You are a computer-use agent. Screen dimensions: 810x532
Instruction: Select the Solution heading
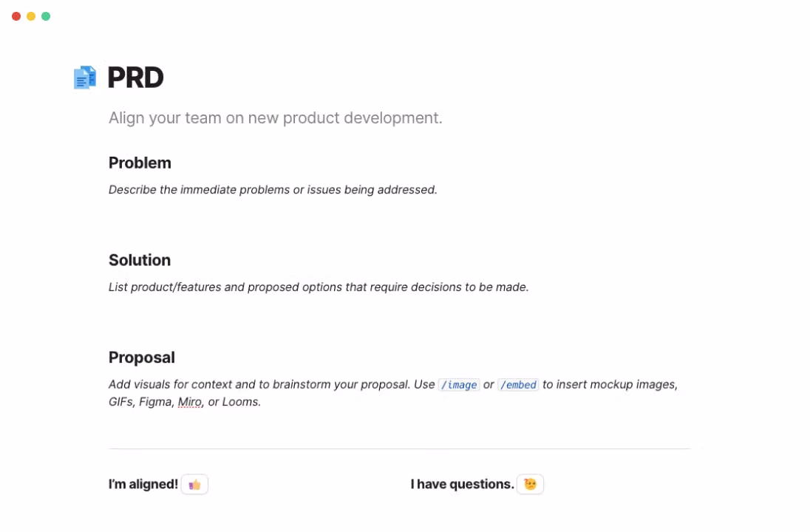click(140, 260)
